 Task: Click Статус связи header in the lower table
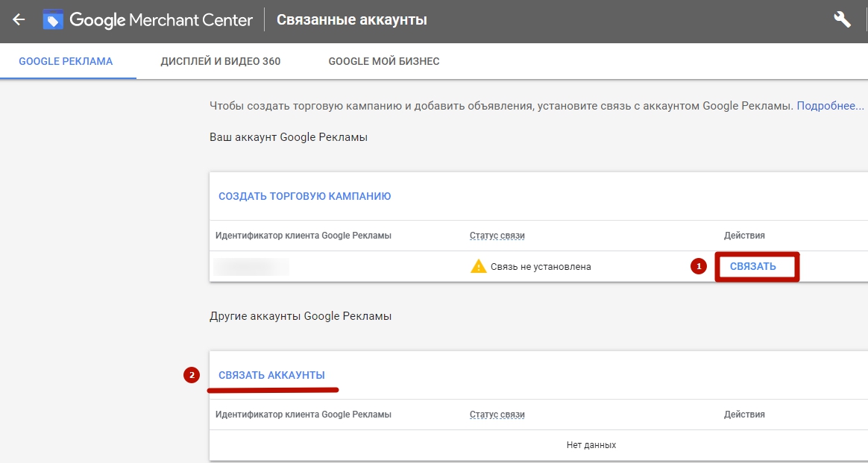(x=497, y=415)
